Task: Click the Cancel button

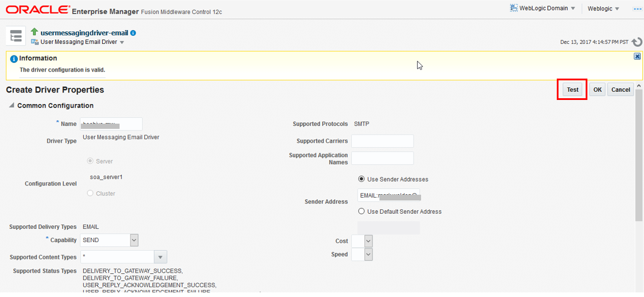Action: coord(620,90)
